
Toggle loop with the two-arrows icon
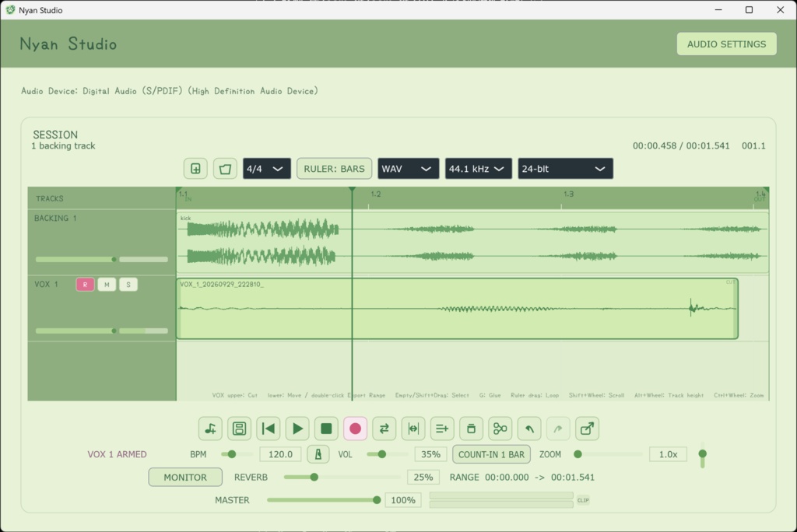click(384, 429)
